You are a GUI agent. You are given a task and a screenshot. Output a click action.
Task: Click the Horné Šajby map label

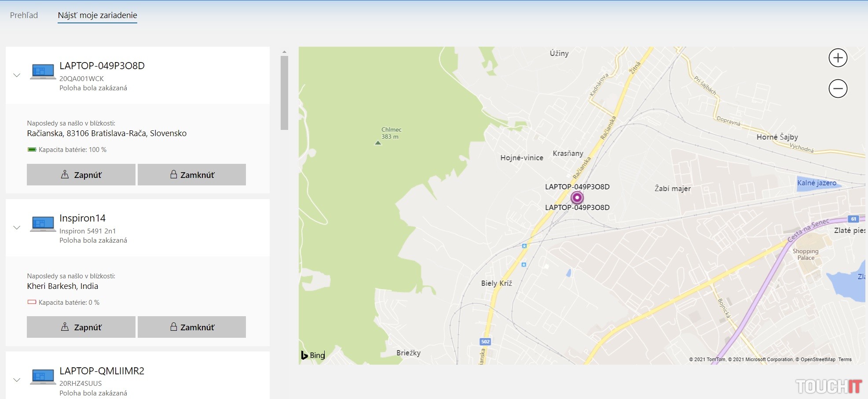click(x=777, y=137)
